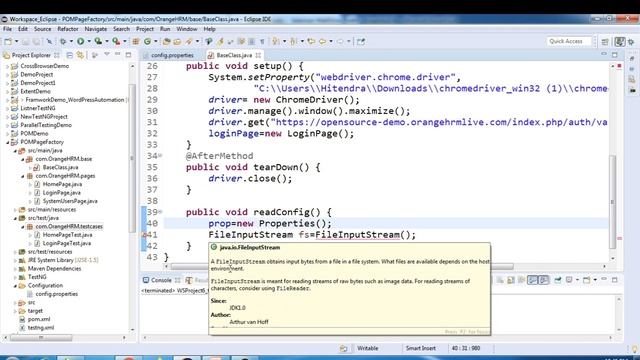Click editor vertical scrollbar thumb
Image resolution: width=640 pixels, height=360 pixels.
pos(612,201)
